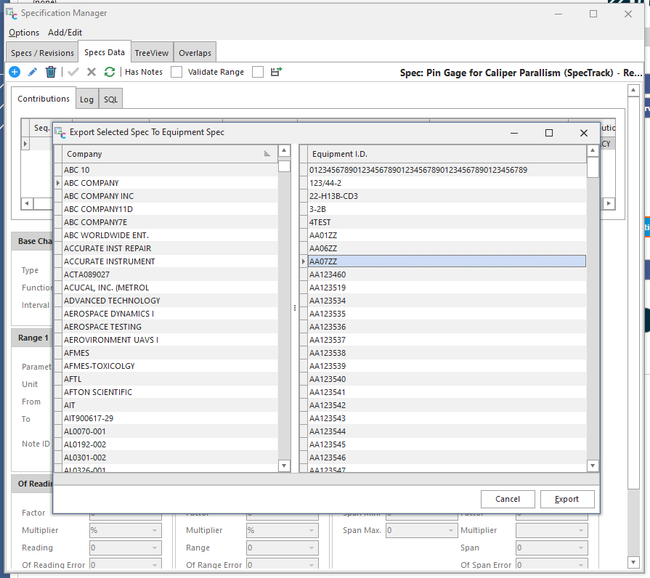This screenshot has width=650, height=578.
Task: Click contributions grid scroll left arrow
Action: (27, 204)
